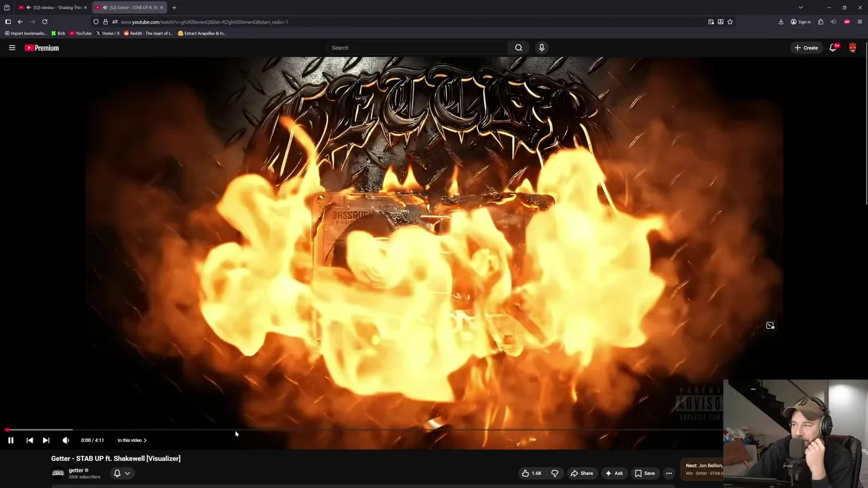Viewport: 868px width, 488px height.
Task: Share the video
Action: click(582, 473)
